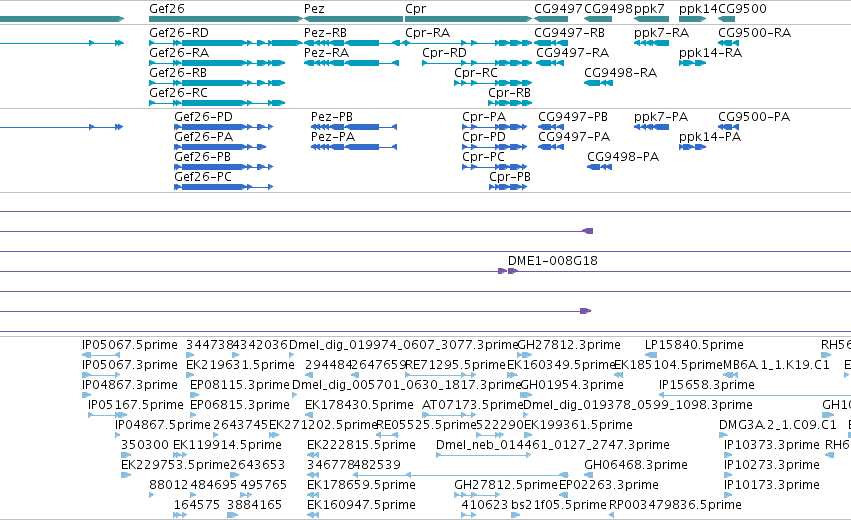Select the ppk7-PA protein label
The image size is (851, 520).
pos(661,117)
